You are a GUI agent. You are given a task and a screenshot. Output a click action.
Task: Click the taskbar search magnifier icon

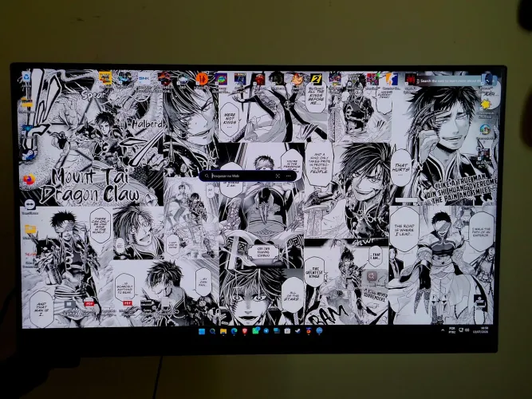tap(212, 331)
